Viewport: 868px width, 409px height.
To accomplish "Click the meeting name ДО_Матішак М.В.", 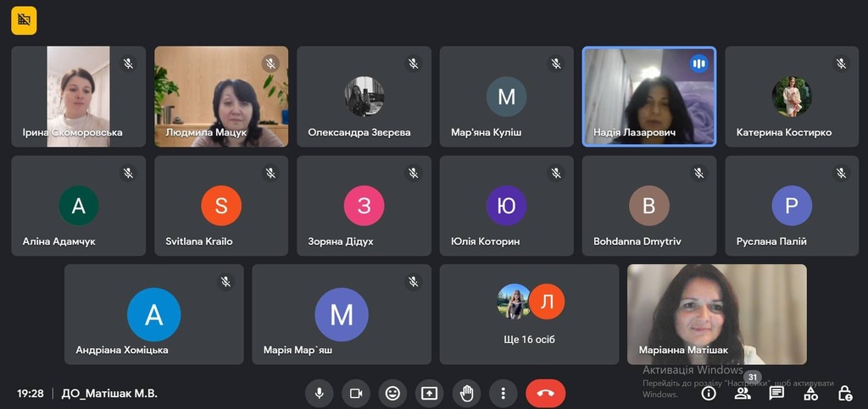I will pyautogui.click(x=109, y=394).
